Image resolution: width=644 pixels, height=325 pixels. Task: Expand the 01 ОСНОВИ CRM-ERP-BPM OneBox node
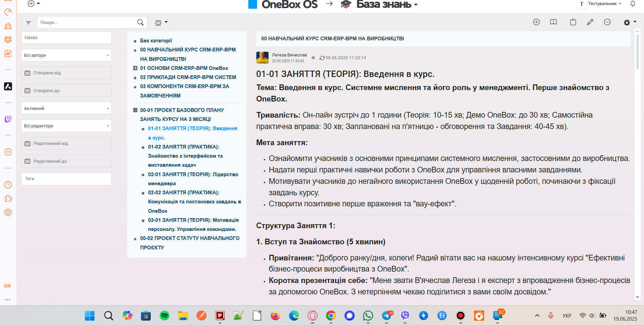pyautogui.click(x=135, y=68)
